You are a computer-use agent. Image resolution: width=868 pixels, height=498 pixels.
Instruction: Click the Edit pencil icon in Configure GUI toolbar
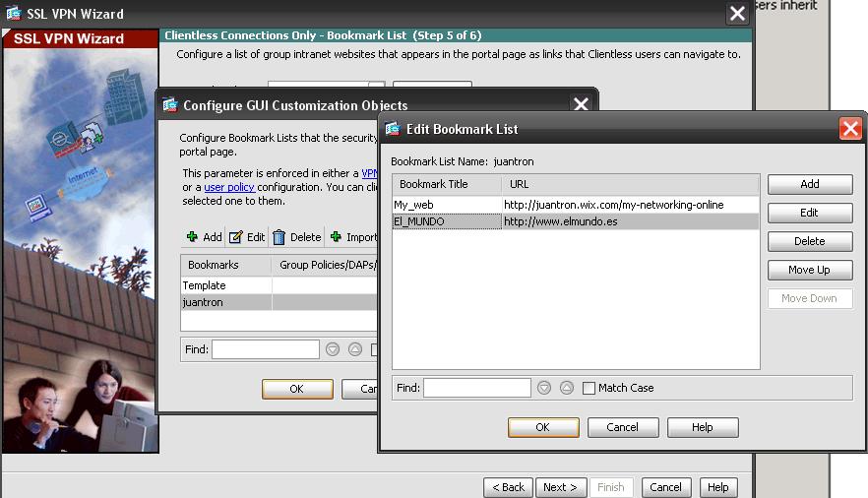click(x=236, y=237)
